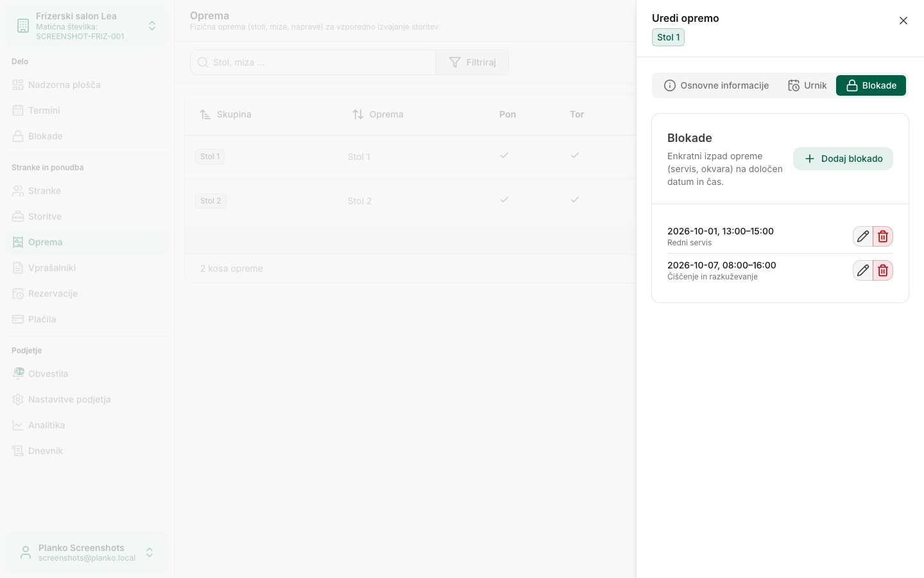Open the Urnik tab
This screenshot has width=924, height=578.
pyautogui.click(x=807, y=85)
